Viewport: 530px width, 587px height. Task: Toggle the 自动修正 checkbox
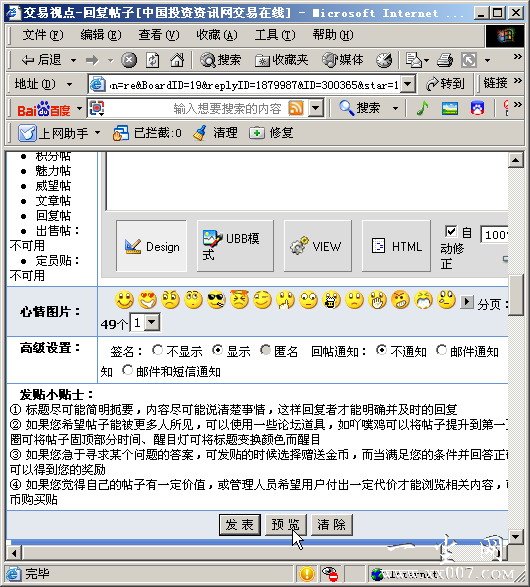coord(451,231)
